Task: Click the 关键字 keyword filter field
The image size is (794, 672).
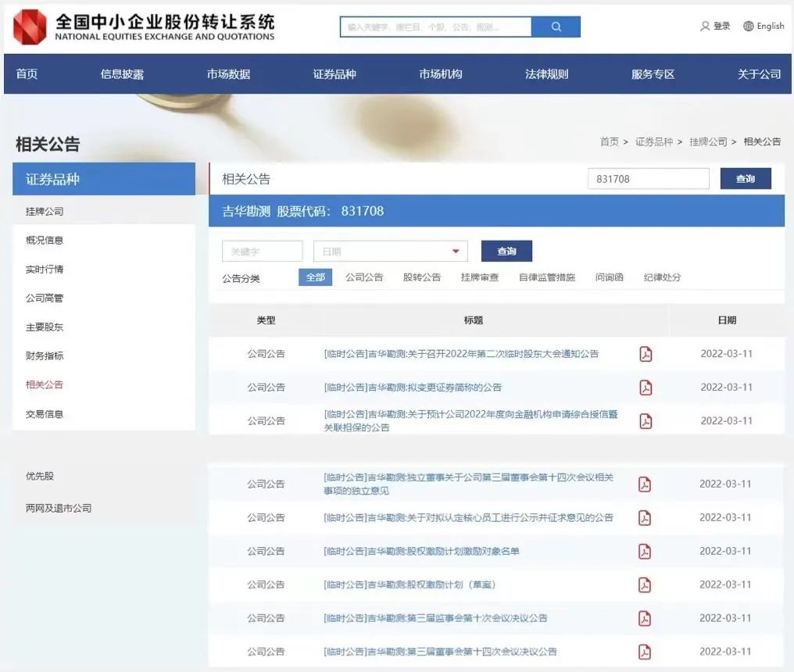Action: (263, 251)
